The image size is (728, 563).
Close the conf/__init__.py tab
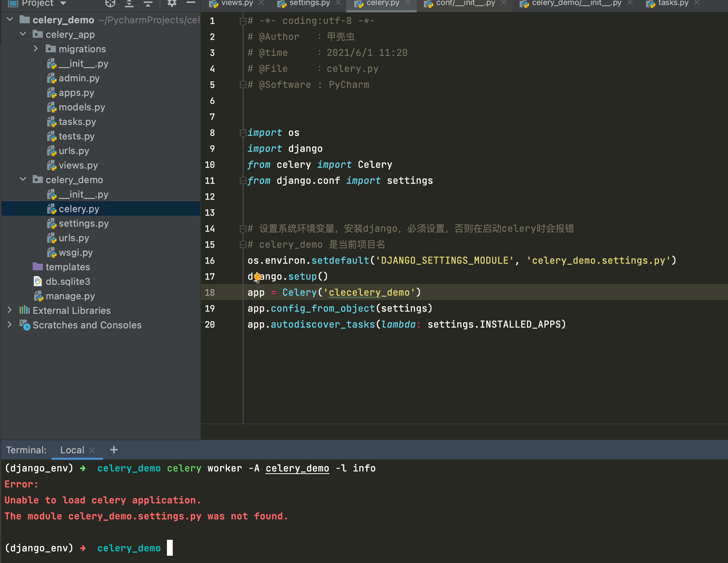(503, 3)
